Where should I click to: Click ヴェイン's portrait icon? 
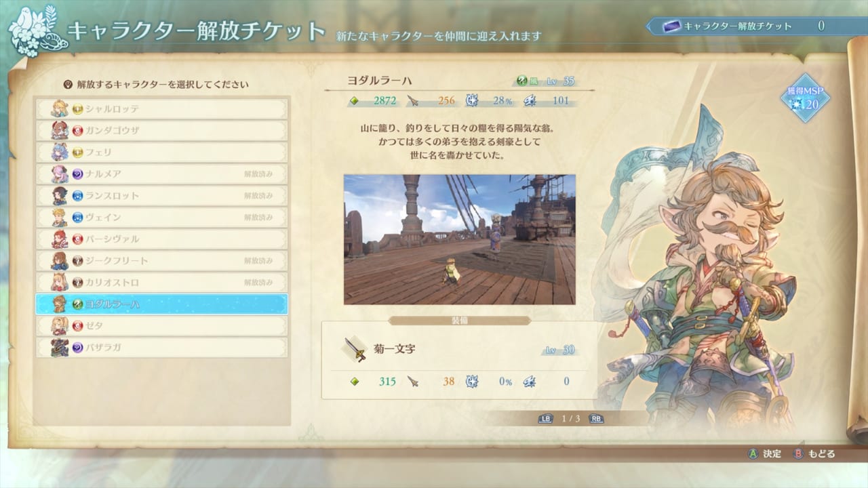pos(60,217)
